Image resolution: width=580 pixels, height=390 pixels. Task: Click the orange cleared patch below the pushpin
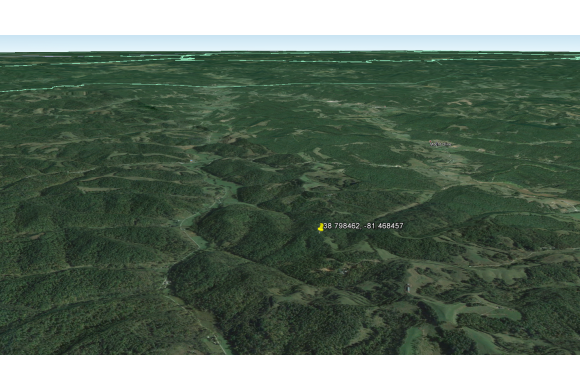coord(326,270)
